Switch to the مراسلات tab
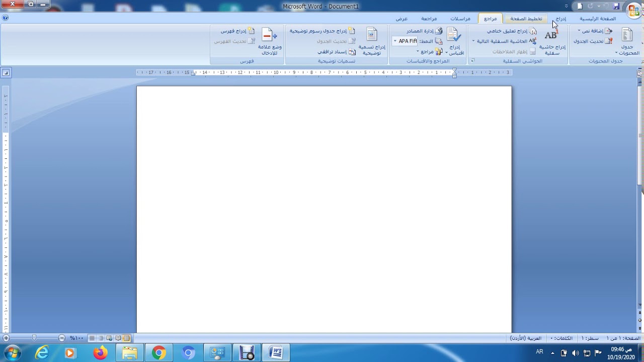Viewport: 644px width, 362px height. click(460, 19)
